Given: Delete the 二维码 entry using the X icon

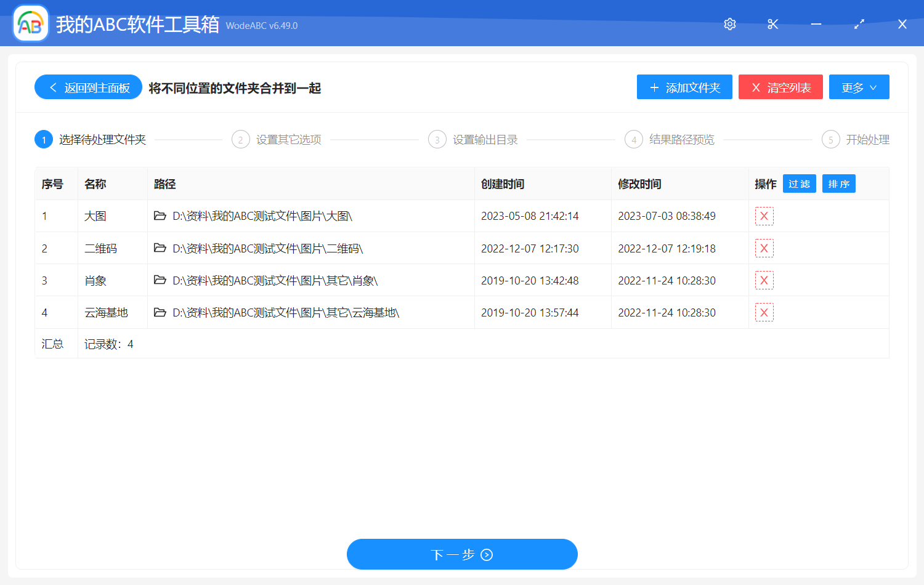Looking at the screenshot, I should (x=763, y=248).
